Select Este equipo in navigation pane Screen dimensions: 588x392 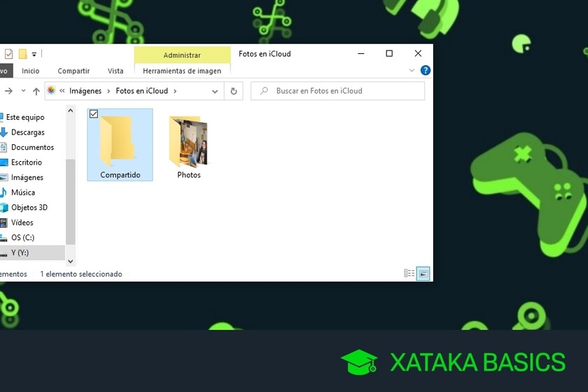[x=25, y=117]
